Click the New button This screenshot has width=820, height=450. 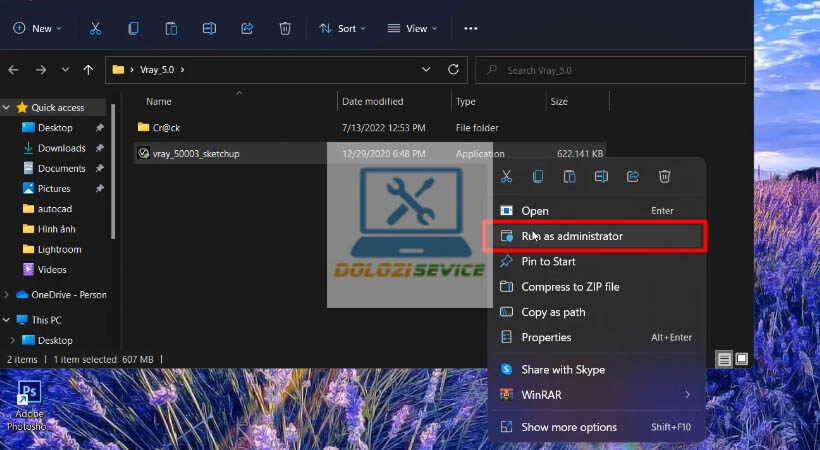(x=37, y=28)
